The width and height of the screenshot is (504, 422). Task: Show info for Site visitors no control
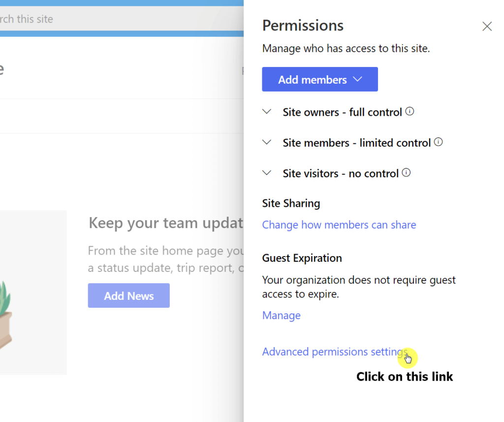pyautogui.click(x=406, y=173)
